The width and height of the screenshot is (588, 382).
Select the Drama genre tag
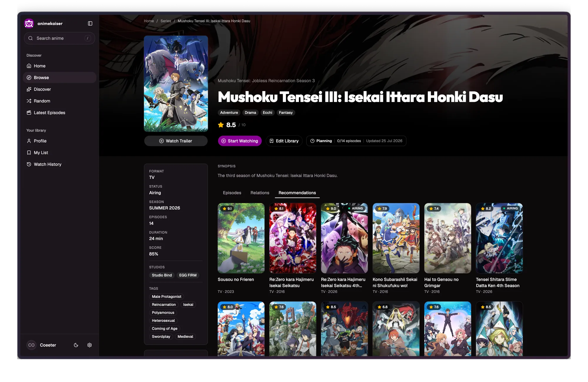click(x=250, y=113)
